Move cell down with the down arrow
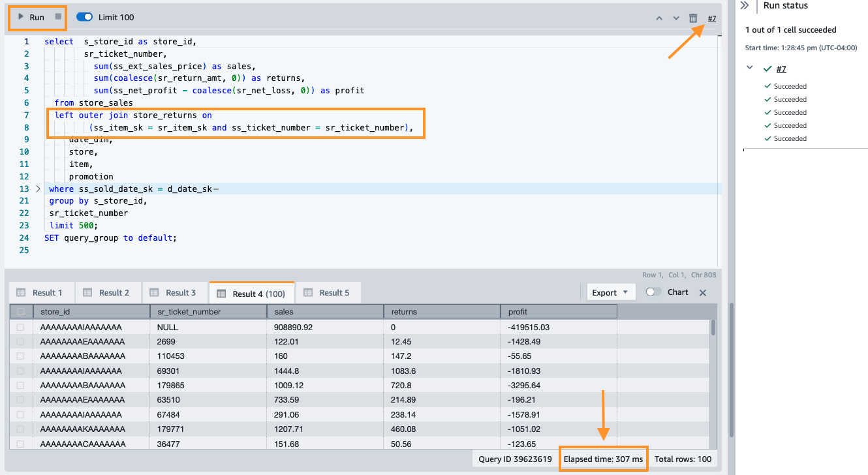 click(x=676, y=18)
